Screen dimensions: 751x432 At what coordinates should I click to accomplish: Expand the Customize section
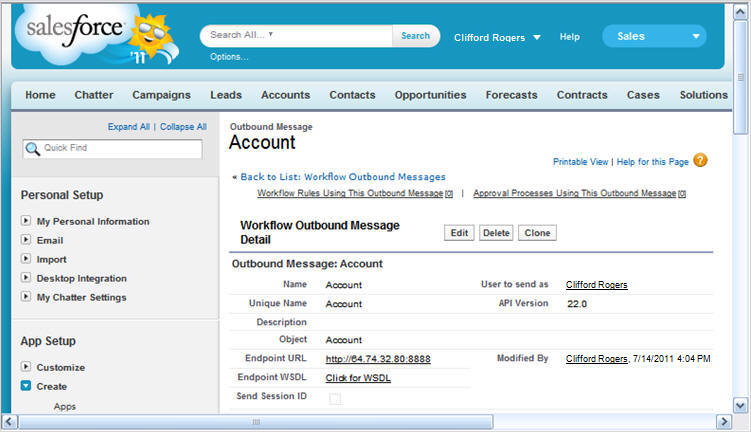pos(26,366)
